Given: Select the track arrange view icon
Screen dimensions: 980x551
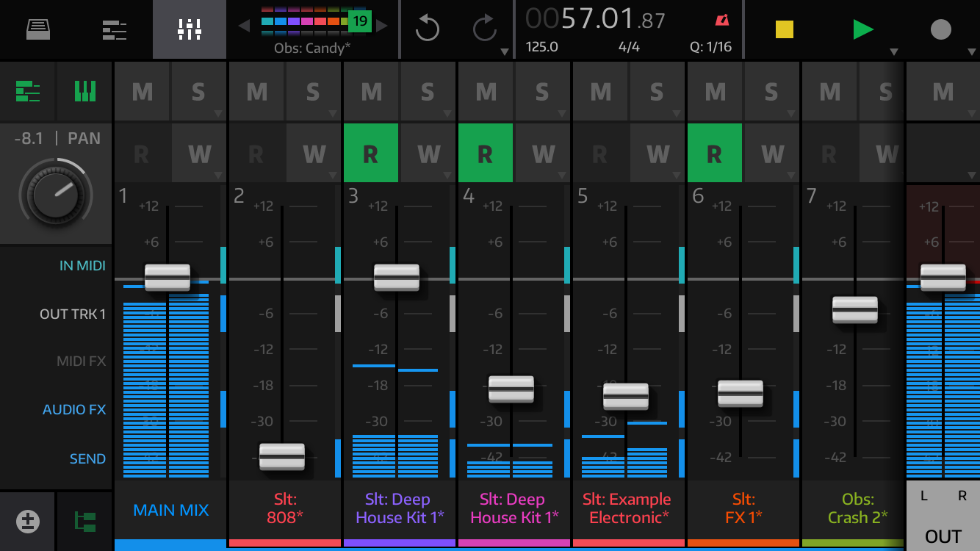Looking at the screenshot, I should [x=114, y=30].
